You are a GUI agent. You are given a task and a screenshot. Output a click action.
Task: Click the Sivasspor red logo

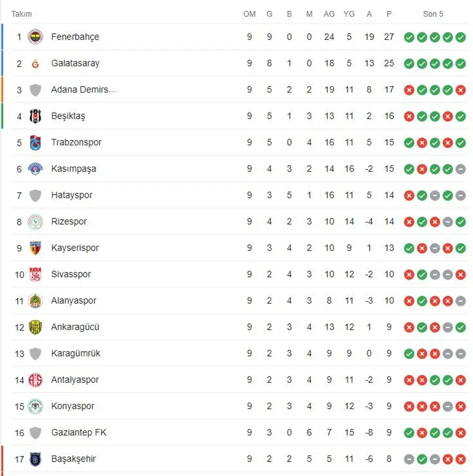point(35,274)
